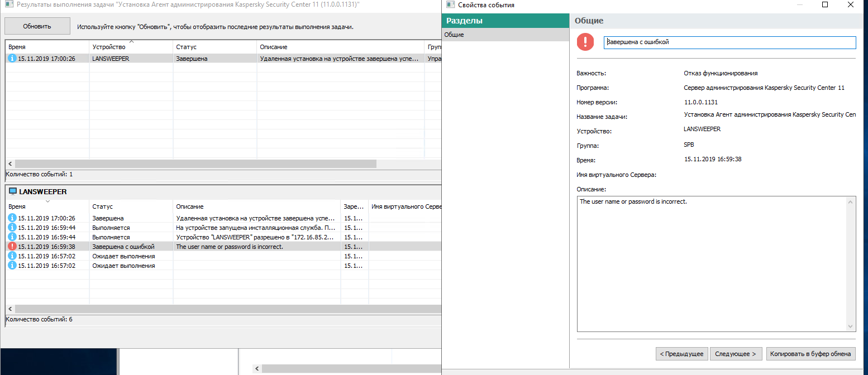Screen dimensions: 868x375
Task: Click info icon of the 17:00:26 row in top table
Action: pyautogui.click(x=12, y=59)
